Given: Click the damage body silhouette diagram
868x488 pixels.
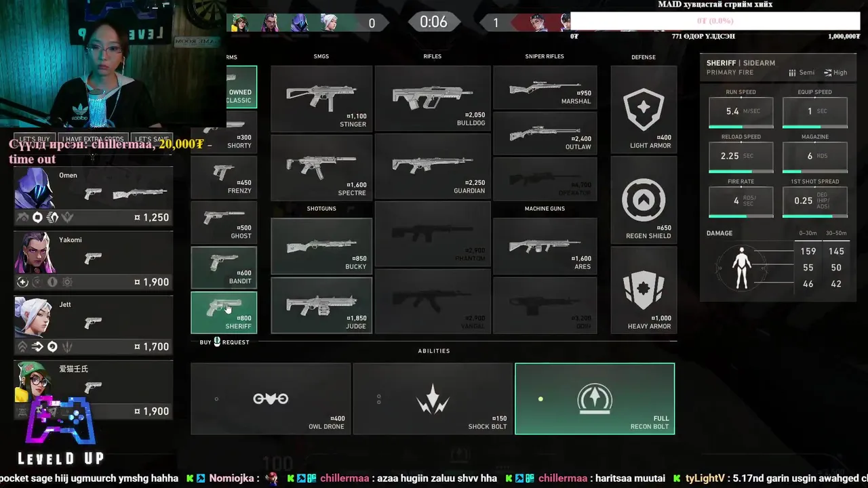Looking at the screenshot, I should (x=743, y=268).
